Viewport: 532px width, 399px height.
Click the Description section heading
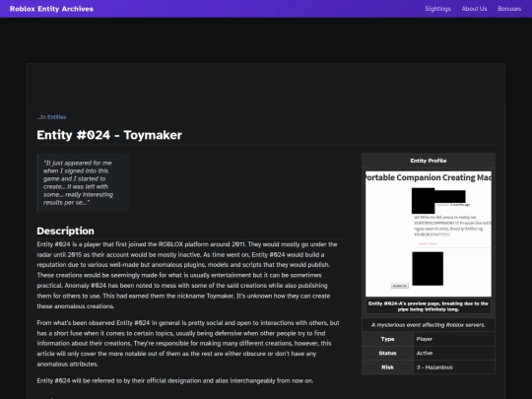point(65,232)
